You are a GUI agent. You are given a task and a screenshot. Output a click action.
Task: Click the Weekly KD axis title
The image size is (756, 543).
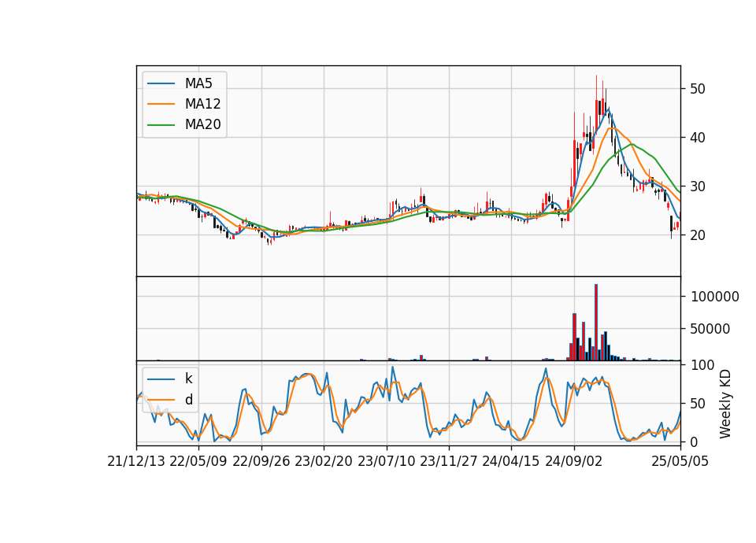(x=725, y=404)
